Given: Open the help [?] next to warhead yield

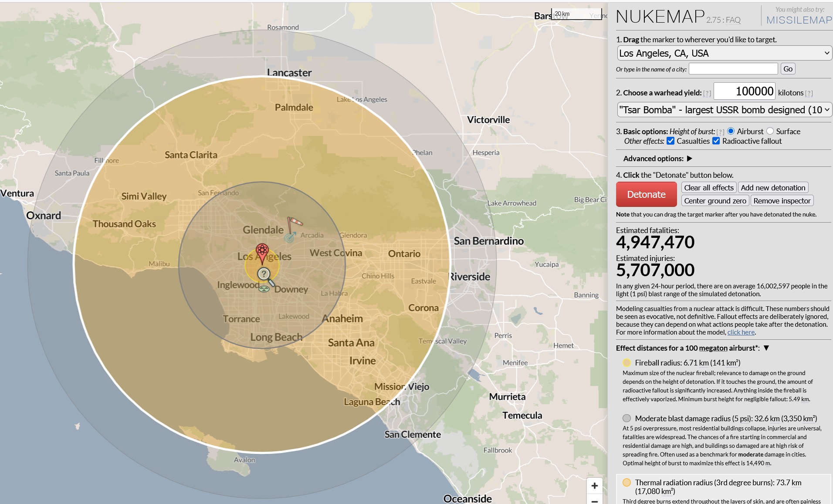Looking at the screenshot, I should [x=707, y=93].
